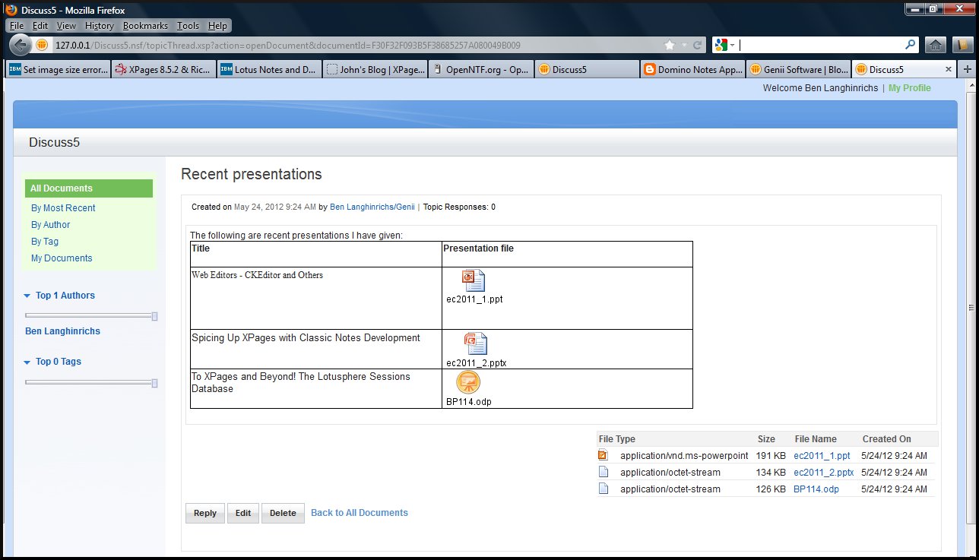Open the Bookmarks menu

point(145,26)
